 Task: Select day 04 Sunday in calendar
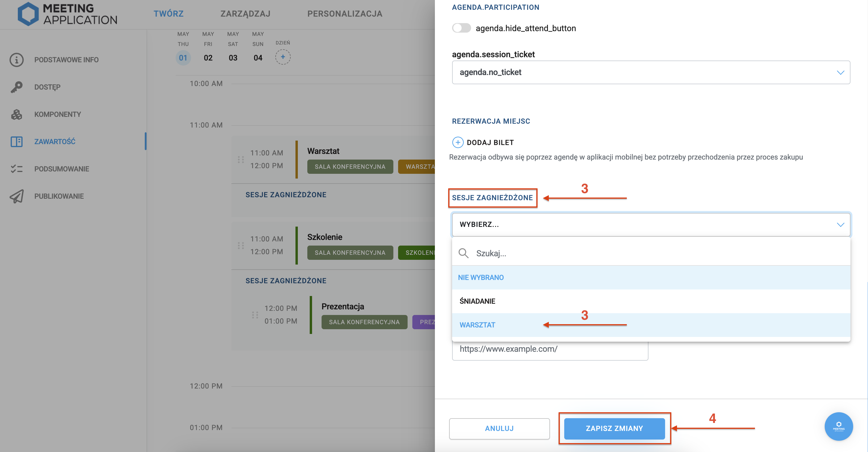coord(258,58)
